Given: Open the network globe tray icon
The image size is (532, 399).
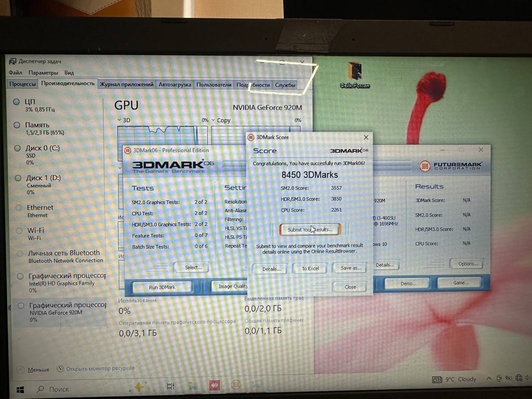Looking at the screenshot, I should (518, 378).
